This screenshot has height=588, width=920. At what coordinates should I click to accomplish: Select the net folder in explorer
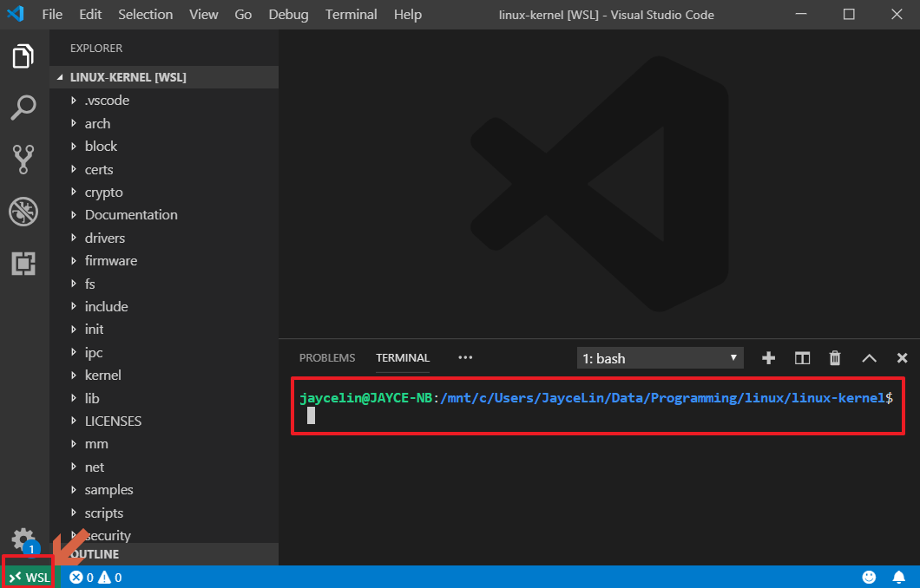click(164, 467)
